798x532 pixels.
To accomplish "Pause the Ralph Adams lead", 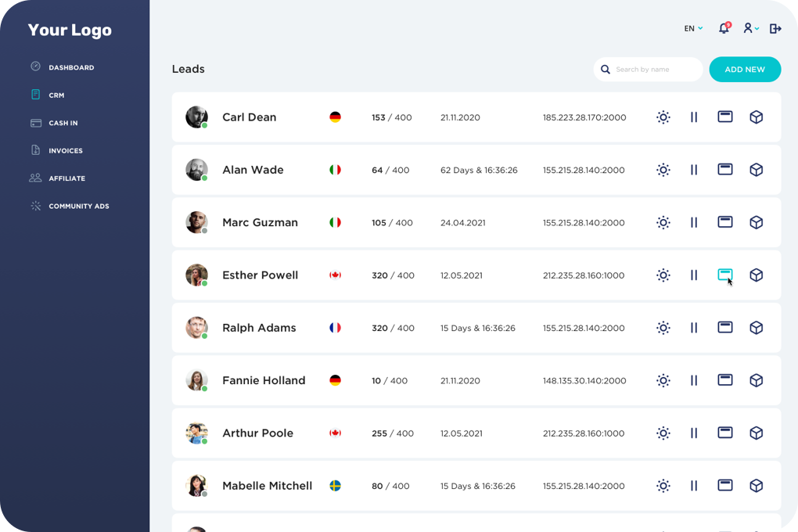I will tap(694, 328).
